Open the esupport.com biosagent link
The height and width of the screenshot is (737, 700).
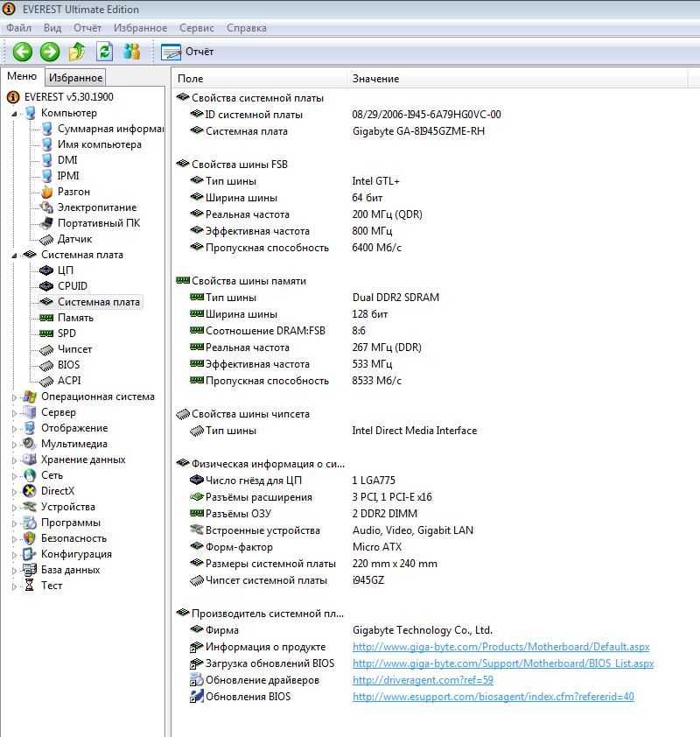493,697
